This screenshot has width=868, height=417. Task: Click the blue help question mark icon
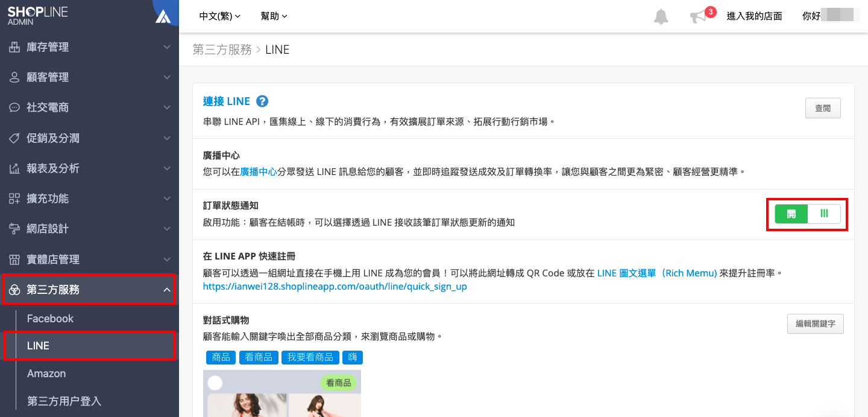pyautogui.click(x=262, y=101)
